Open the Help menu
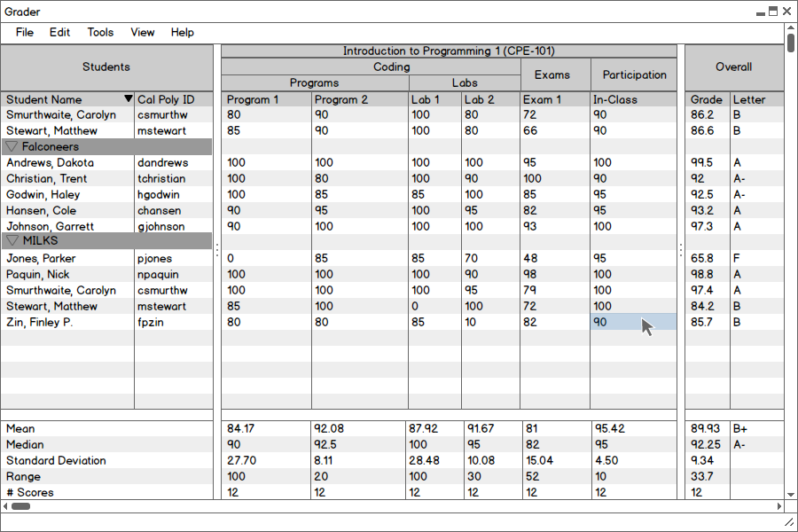The width and height of the screenshot is (798, 532). click(182, 33)
